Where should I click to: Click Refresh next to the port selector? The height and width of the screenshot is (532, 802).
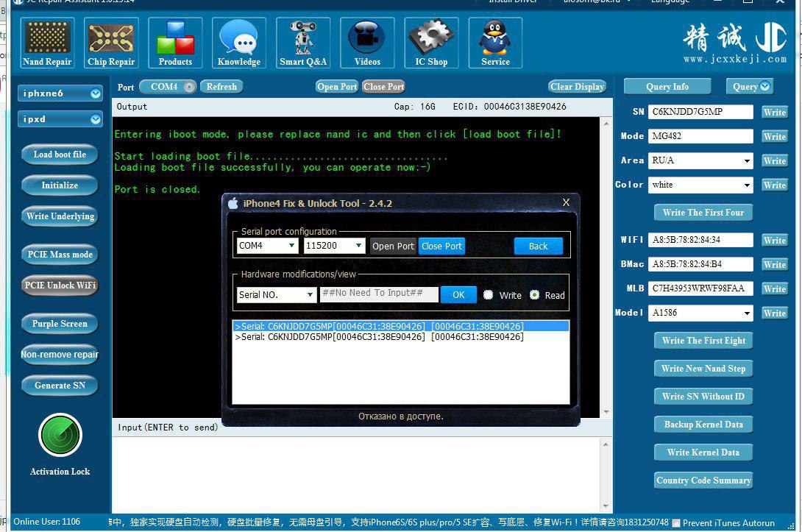(221, 87)
